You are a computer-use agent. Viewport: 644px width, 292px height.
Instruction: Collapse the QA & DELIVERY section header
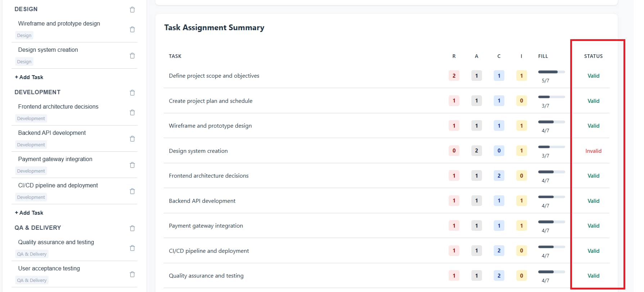point(37,227)
